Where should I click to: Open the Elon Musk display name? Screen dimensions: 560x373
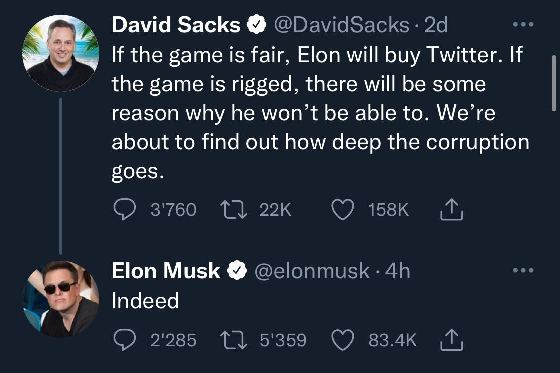pos(166,270)
